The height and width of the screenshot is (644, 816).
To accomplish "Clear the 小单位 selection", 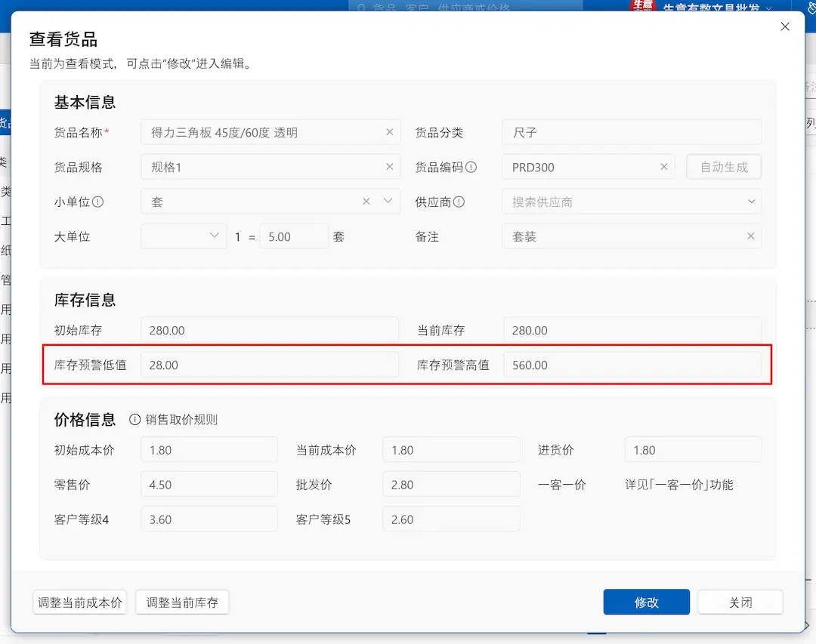I will tap(366, 202).
